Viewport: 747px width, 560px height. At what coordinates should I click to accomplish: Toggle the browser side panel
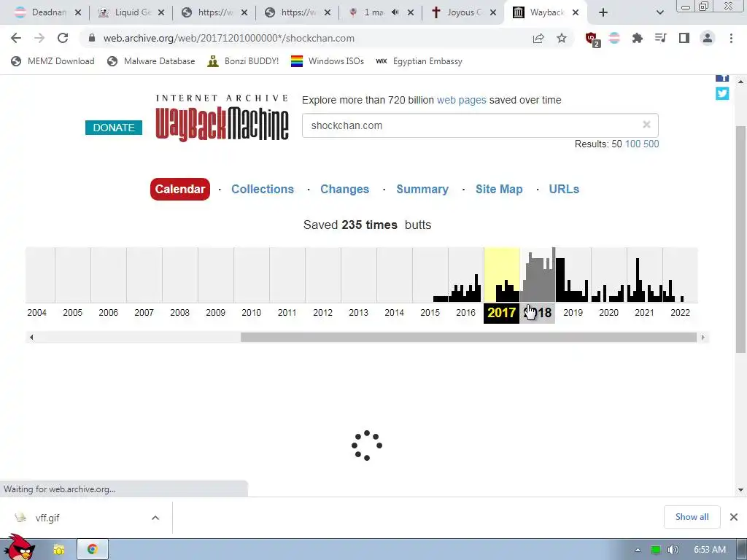tap(684, 38)
